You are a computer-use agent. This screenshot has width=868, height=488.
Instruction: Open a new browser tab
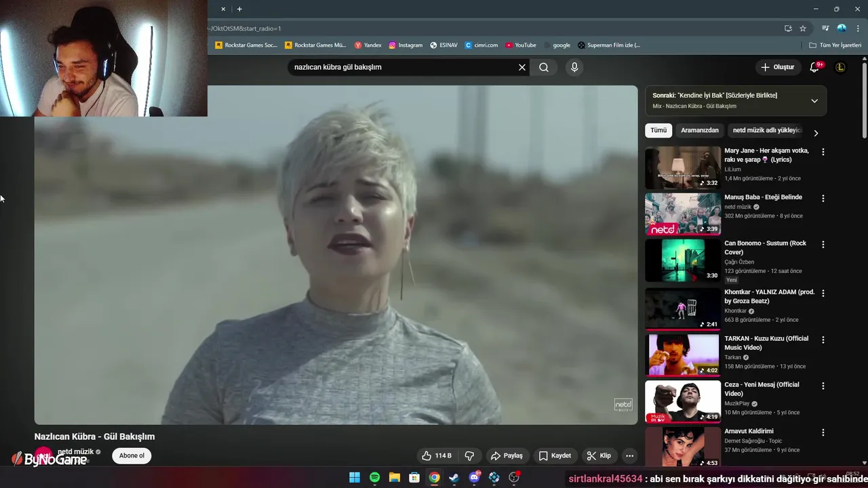(x=239, y=9)
